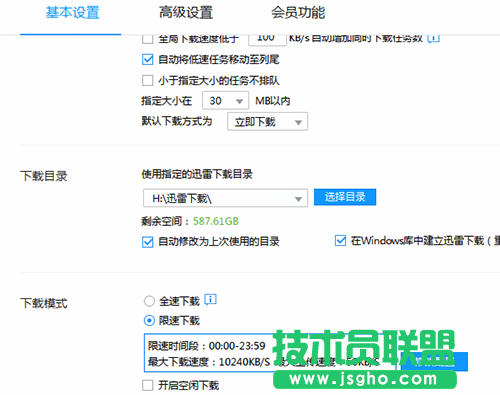
Task: Open the 高级设置 tab
Action: [x=186, y=13]
